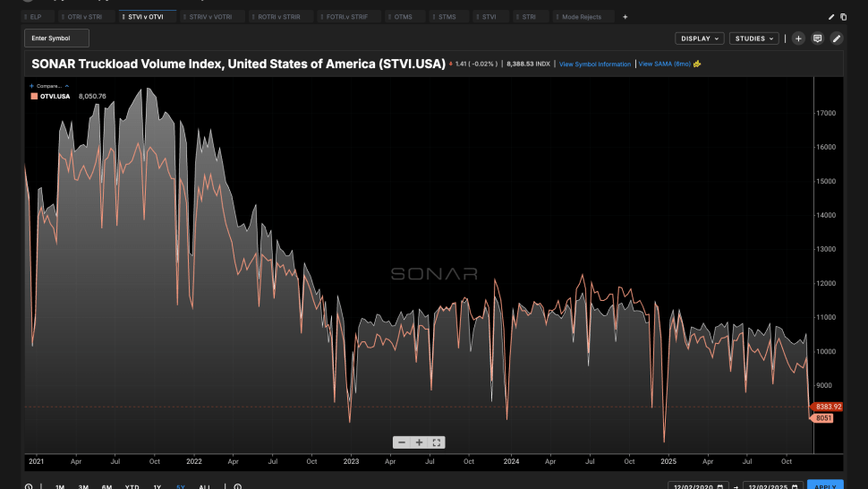This screenshot has height=489, width=868.
Task: Click the APPLY date range button
Action: click(825, 485)
